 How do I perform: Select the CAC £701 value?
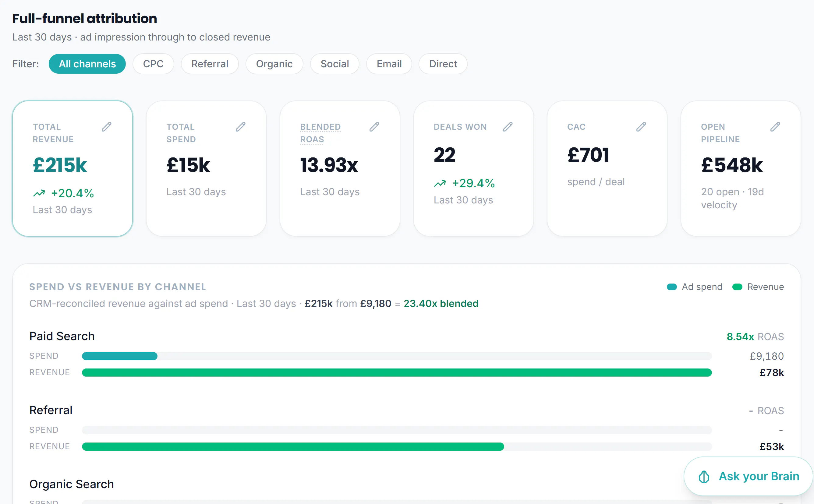588,155
